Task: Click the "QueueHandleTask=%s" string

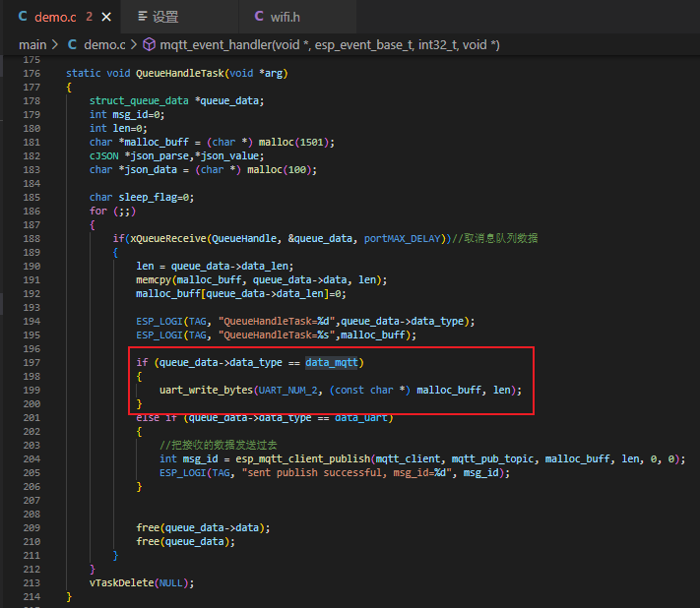Action: [x=277, y=335]
